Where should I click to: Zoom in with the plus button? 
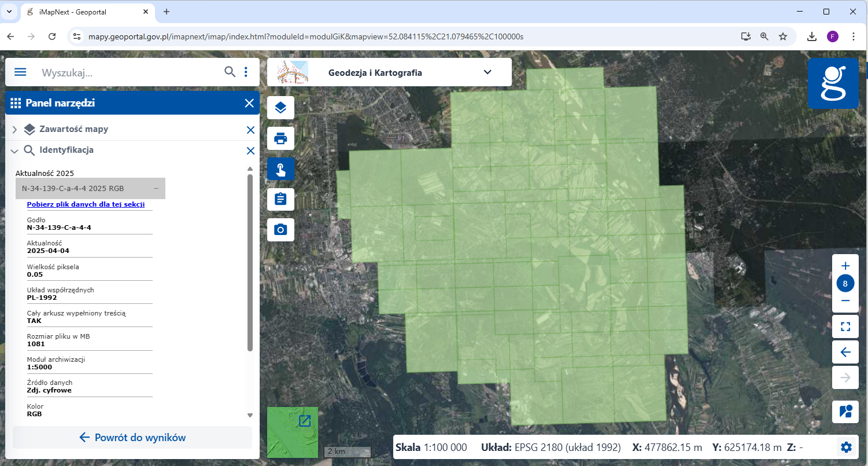coord(845,266)
